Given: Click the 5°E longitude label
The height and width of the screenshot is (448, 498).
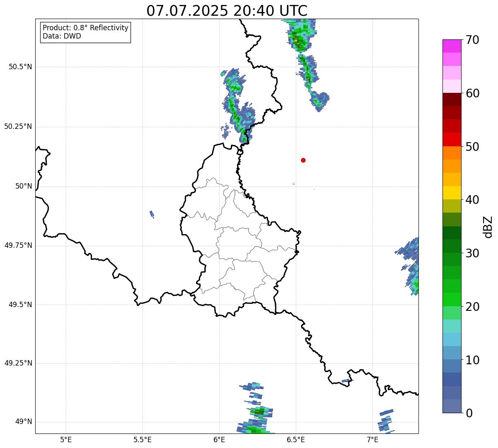Looking at the screenshot, I should click(x=66, y=439).
